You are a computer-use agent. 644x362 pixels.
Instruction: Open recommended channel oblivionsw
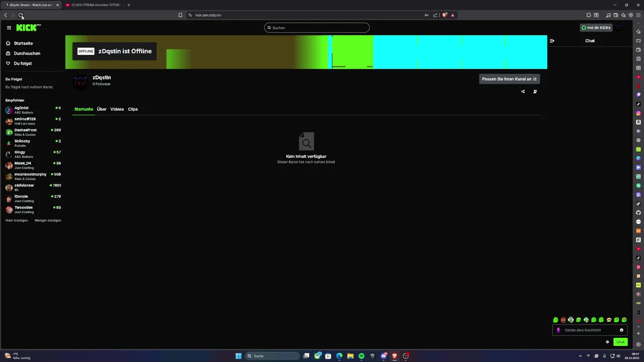[x=33, y=188]
